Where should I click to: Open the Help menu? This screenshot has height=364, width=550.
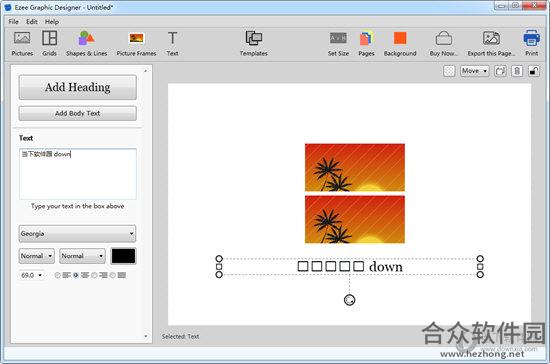click(52, 22)
